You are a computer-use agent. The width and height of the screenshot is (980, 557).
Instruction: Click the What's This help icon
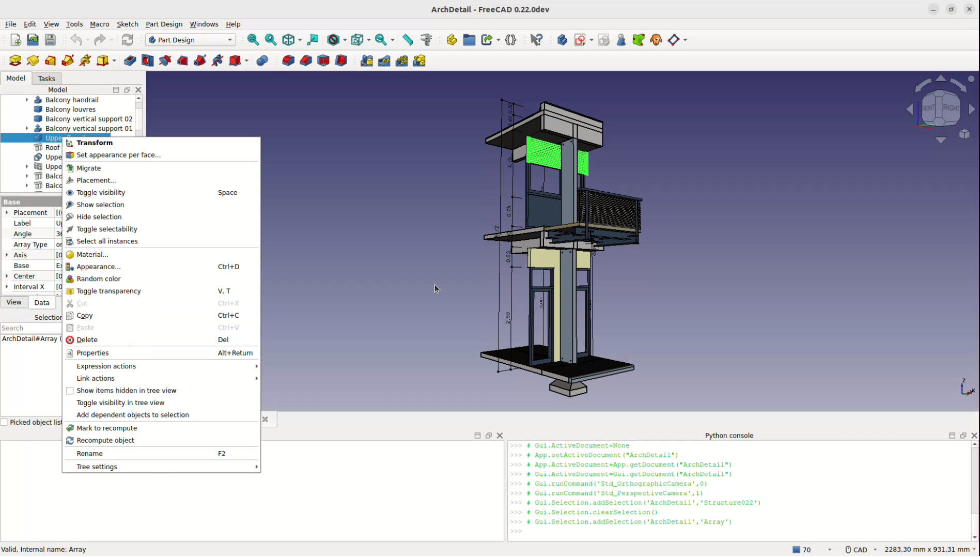536,40
